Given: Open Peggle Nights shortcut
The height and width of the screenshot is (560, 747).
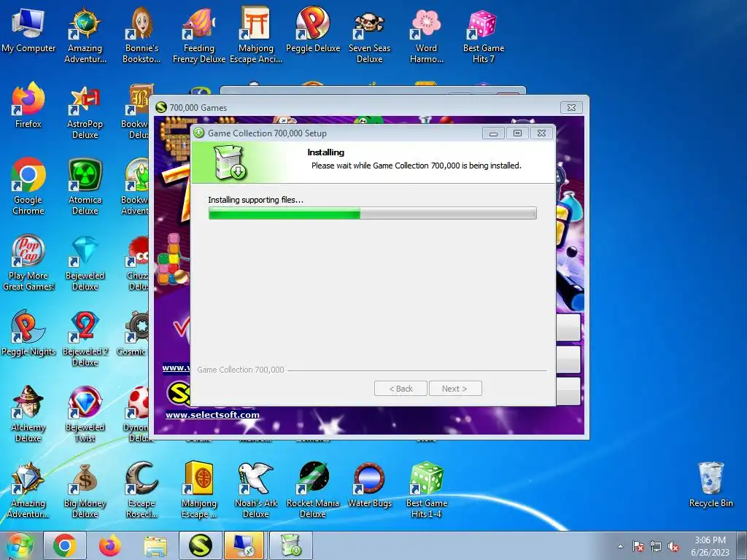Looking at the screenshot, I should pos(28,332).
